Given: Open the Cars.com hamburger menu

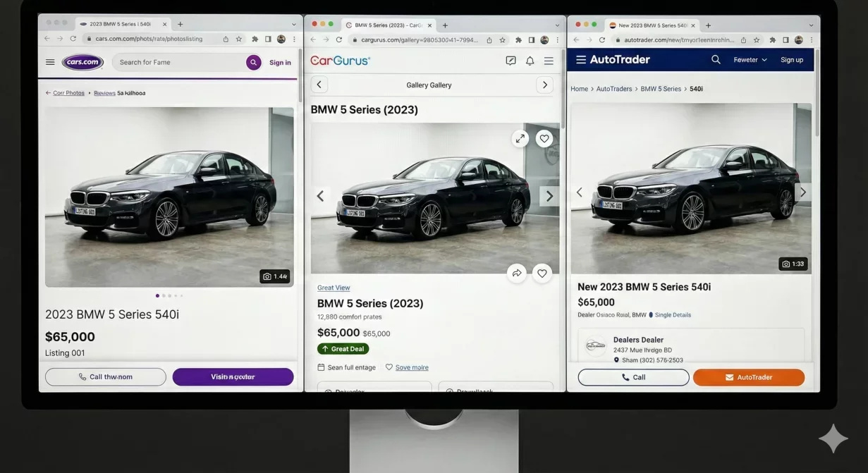Looking at the screenshot, I should (x=50, y=62).
